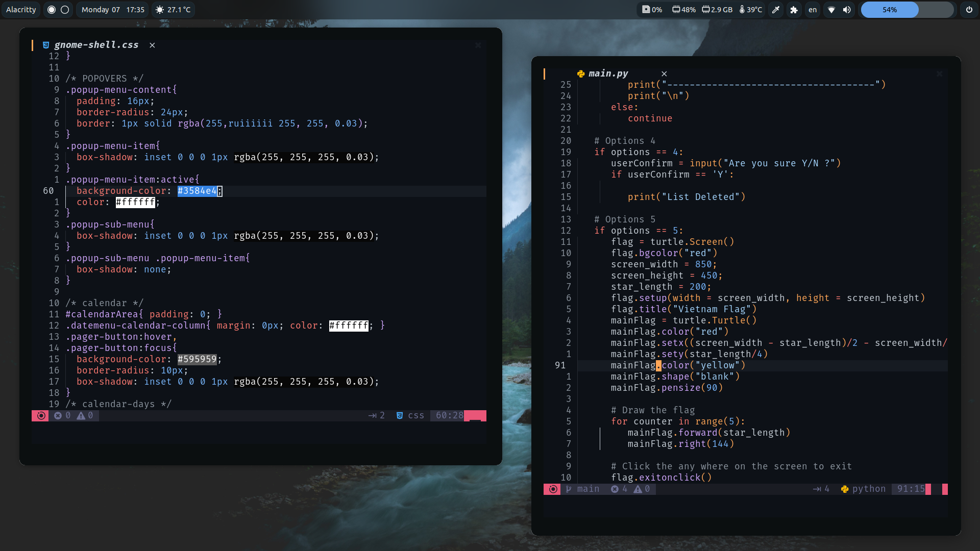Switch to the second empty workspace dot
The width and height of the screenshot is (980, 551).
point(65,10)
